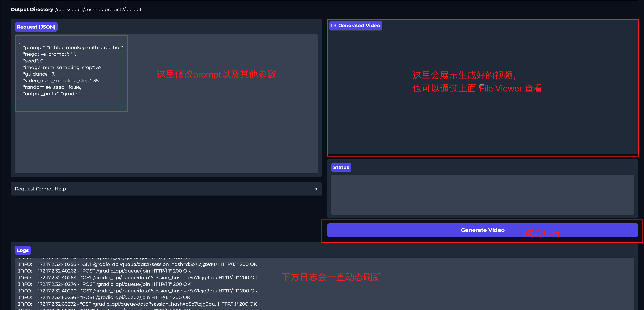This screenshot has height=310, width=644.
Task: Click the Generate Video button
Action: [x=482, y=230]
